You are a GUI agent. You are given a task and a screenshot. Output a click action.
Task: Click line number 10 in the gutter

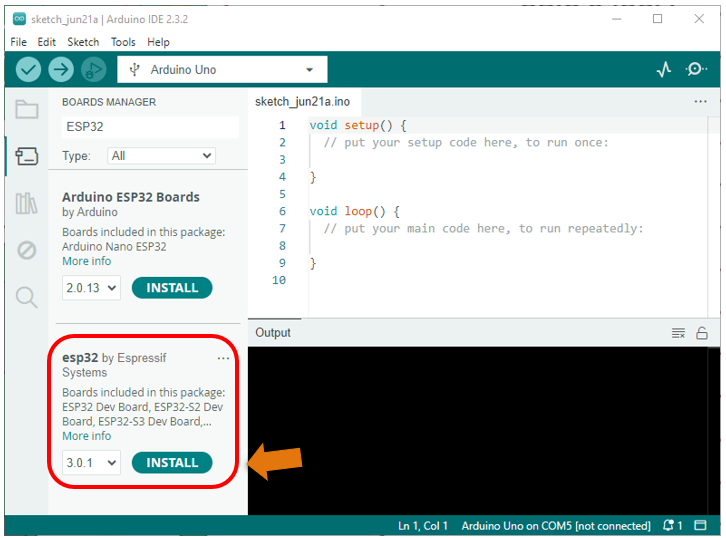point(279,280)
